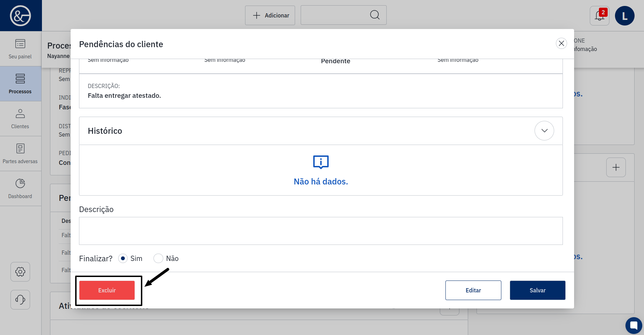
Task: Close the Pendências do cliente dialog
Action: (561, 43)
